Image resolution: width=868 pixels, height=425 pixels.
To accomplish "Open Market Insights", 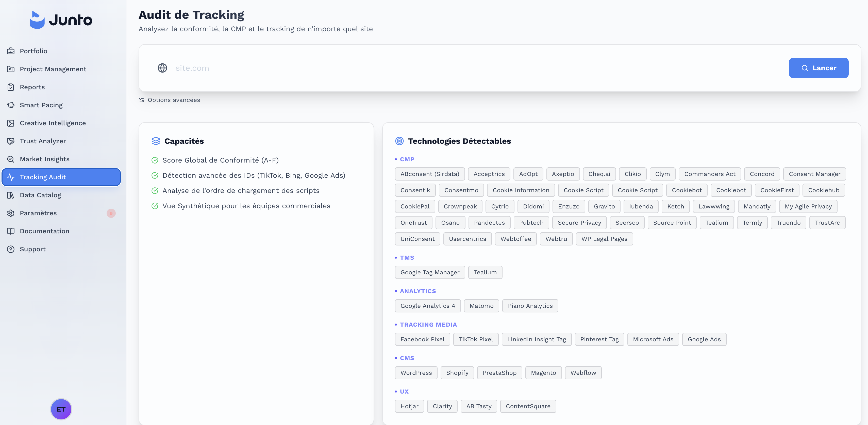I will 61,159.
